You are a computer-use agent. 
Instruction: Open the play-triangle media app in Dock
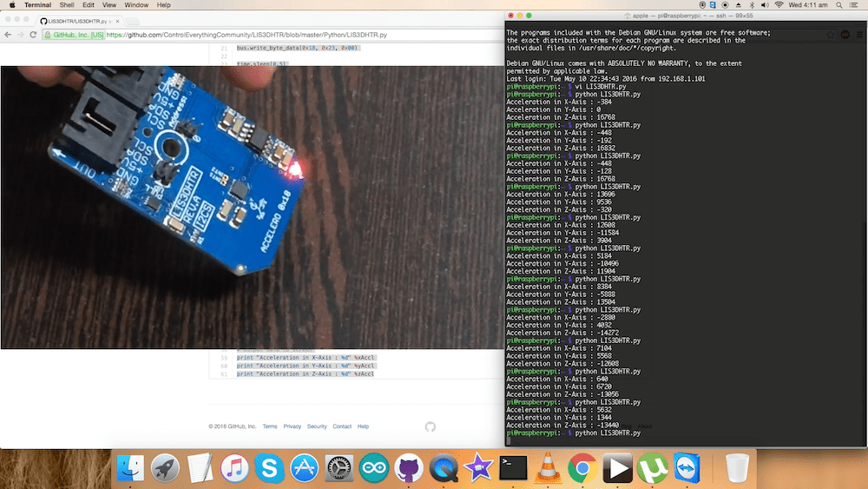(617, 468)
